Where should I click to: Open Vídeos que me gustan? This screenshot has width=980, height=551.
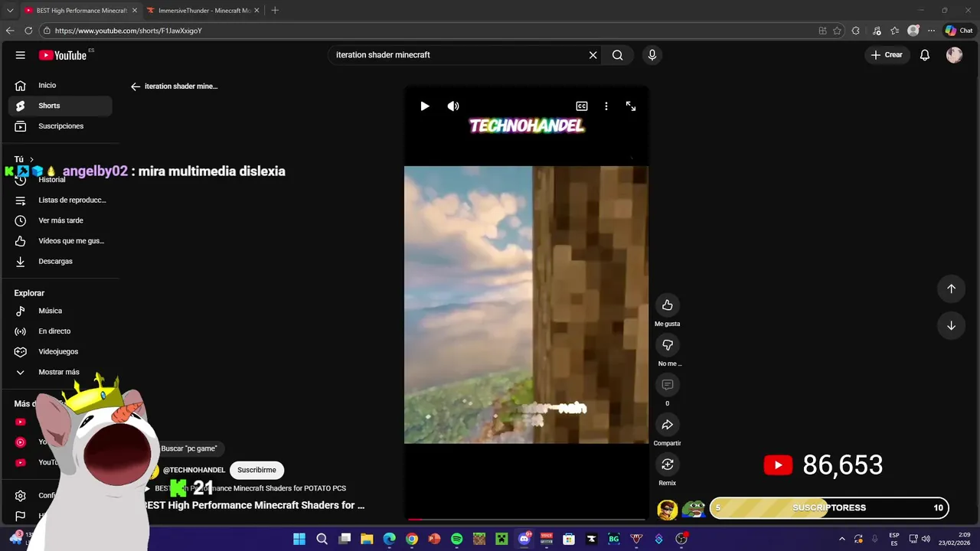[60, 241]
